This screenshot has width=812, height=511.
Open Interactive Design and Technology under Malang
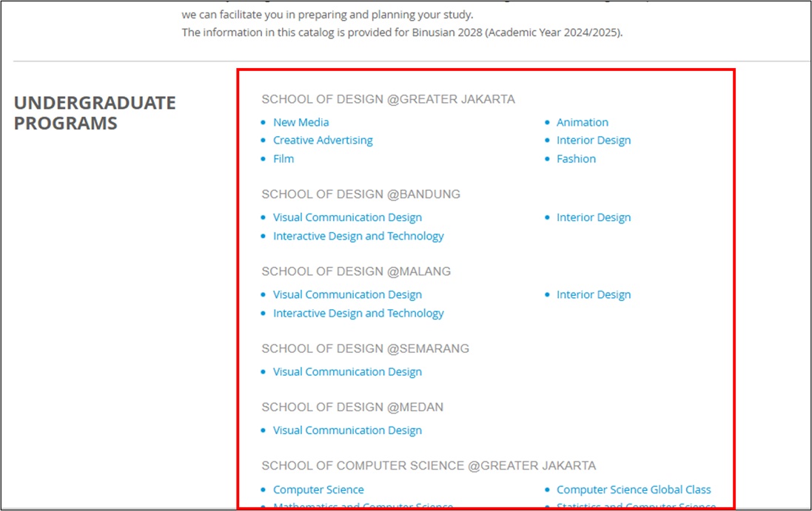coord(358,314)
